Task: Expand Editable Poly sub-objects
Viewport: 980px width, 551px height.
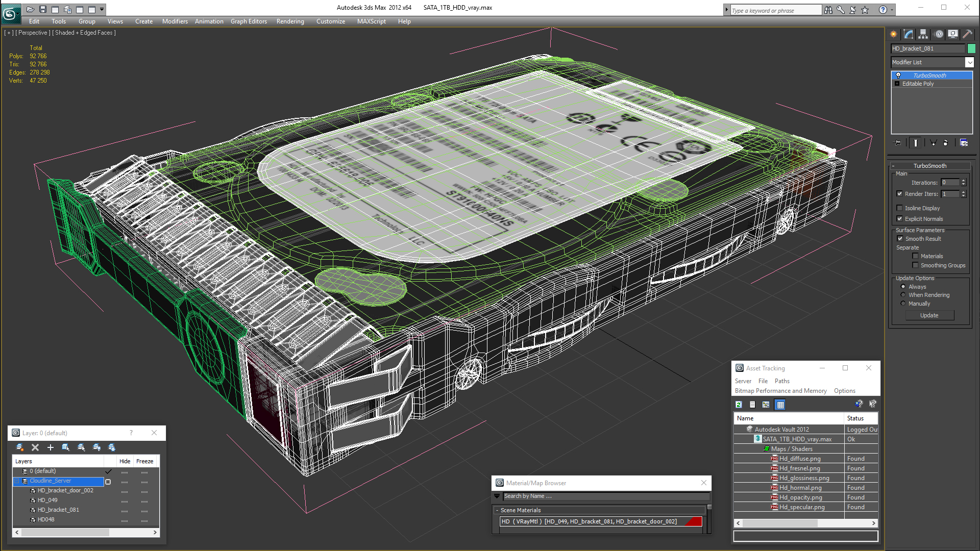Action: [x=897, y=84]
